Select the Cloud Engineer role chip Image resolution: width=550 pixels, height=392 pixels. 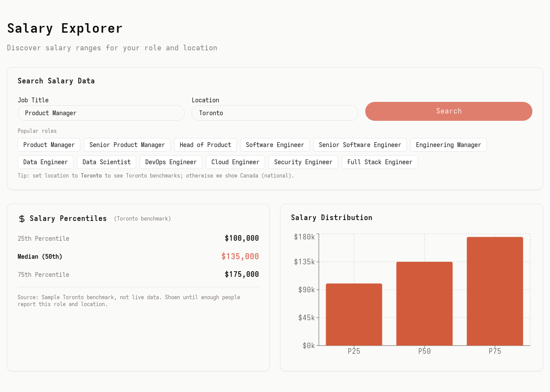coord(235,162)
